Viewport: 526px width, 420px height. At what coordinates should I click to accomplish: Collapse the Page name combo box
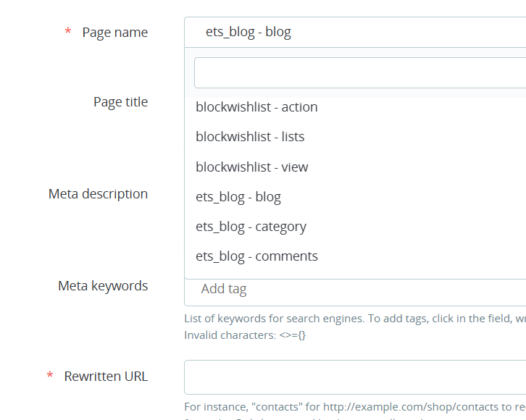click(355, 33)
